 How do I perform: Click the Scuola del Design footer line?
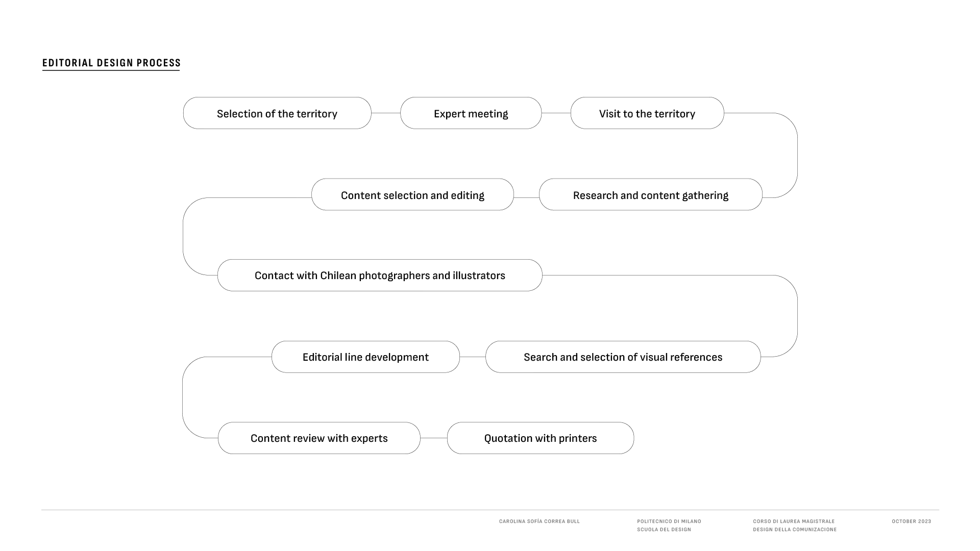point(664,530)
